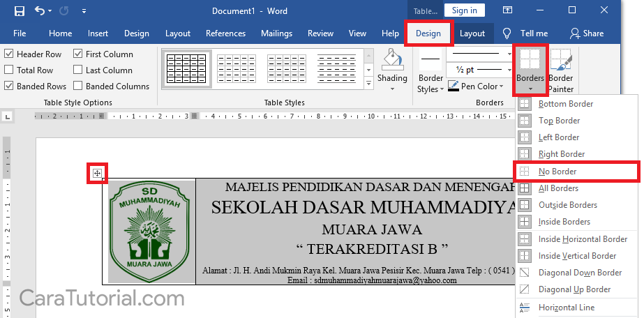Click the Diagonal Up Border icon
Screen dimensions: 644x318
[524, 289]
